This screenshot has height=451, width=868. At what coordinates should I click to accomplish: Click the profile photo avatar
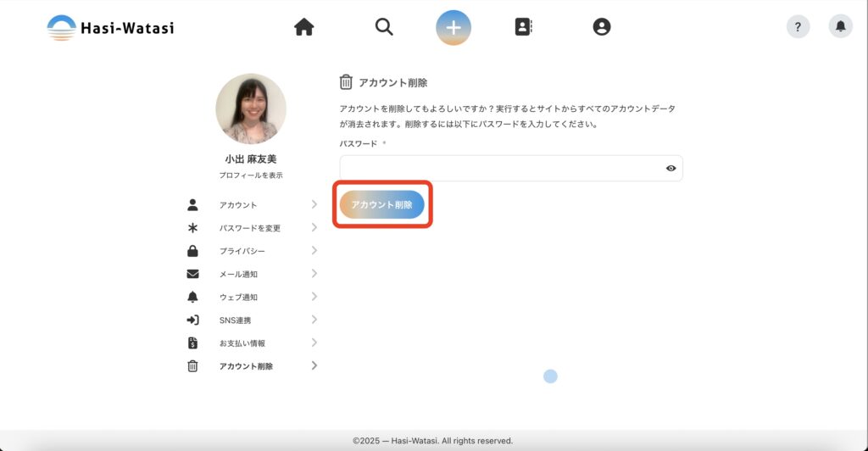pyautogui.click(x=251, y=109)
